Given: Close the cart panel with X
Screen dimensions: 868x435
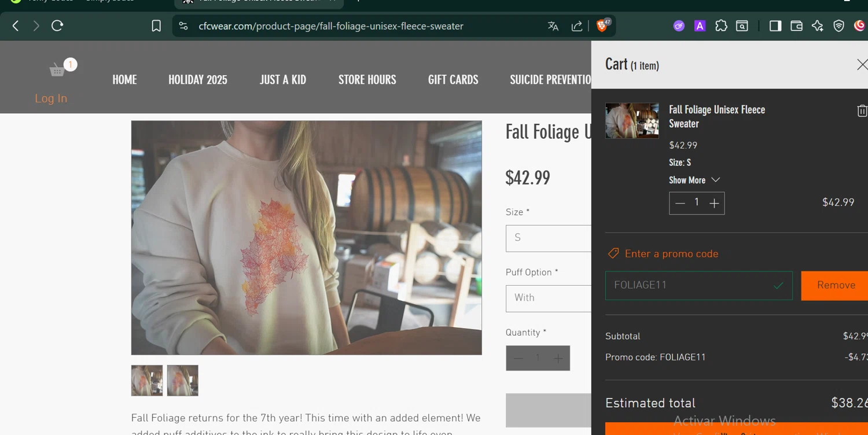Looking at the screenshot, I should click(x=862, y=65).
